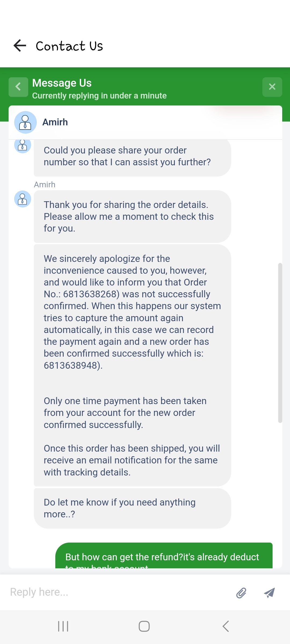Viewport: 290px width, 644px height.
Task: Click the agent name Amirh in header
Action: point(55,122)
